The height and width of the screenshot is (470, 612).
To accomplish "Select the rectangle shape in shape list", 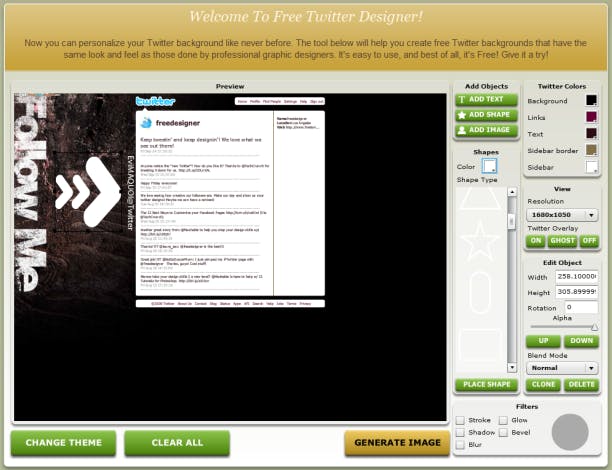I will click(480, 344).
